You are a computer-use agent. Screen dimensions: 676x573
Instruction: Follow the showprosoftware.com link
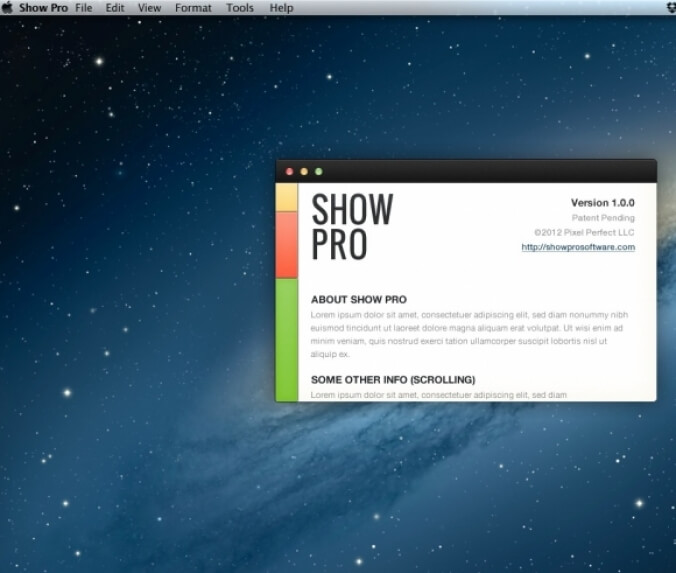pyautogui.click(x=578, y=247)
